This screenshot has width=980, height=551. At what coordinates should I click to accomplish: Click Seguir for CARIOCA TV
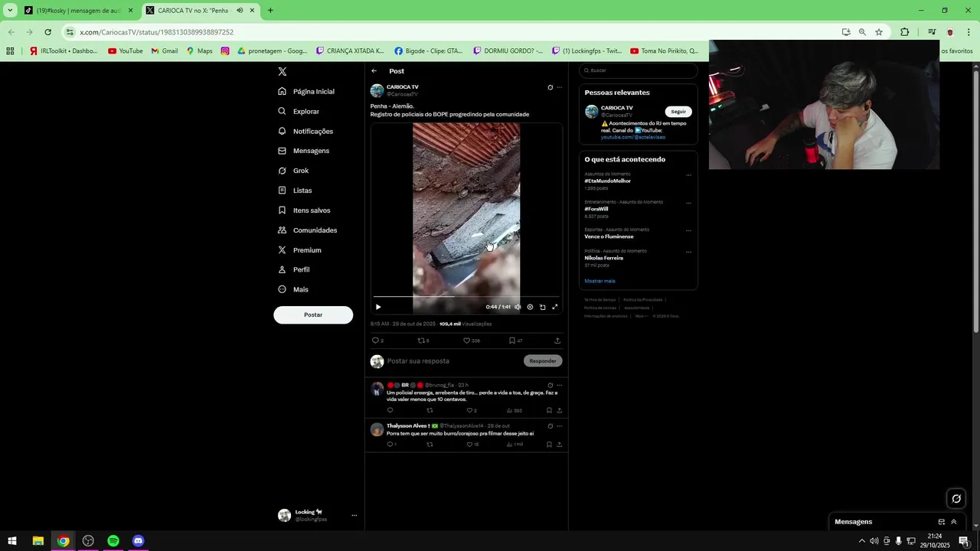click(678, 112)
